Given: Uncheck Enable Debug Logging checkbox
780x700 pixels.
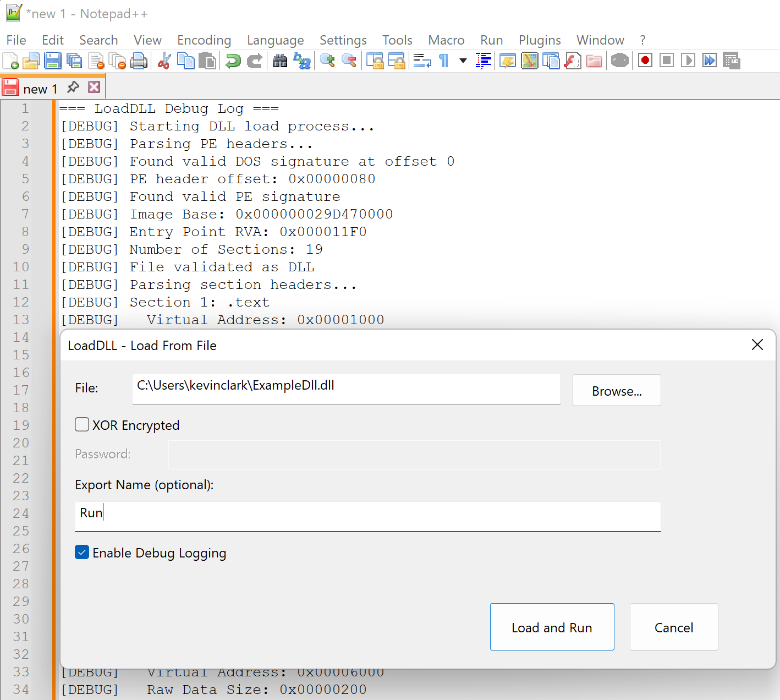Looking at the screenshot, I should [x=81, y=553].
